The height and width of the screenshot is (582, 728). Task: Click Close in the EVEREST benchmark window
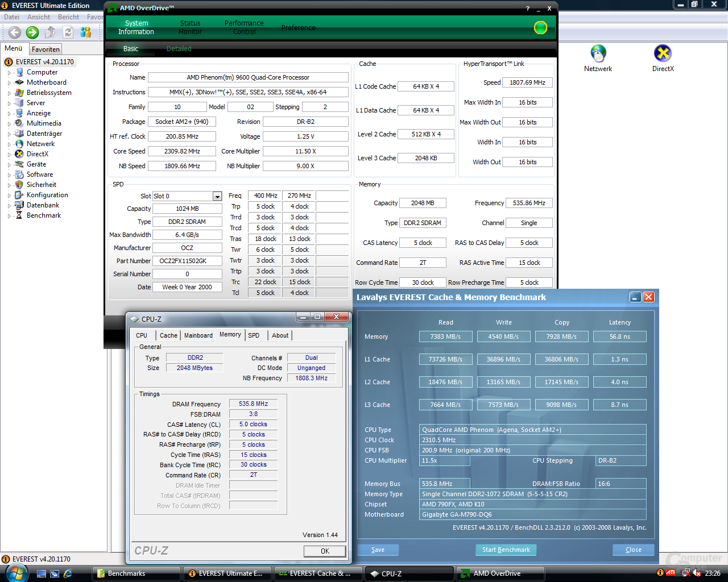click(633, 550)
